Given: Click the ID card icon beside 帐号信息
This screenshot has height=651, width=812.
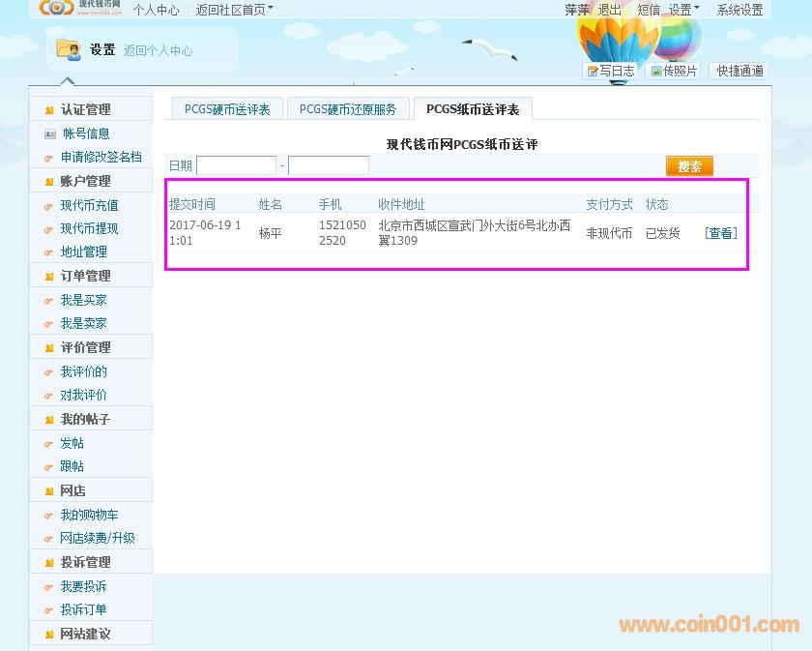Looking at the screenshot, I should pyautogui.click(x=50, y=133).
